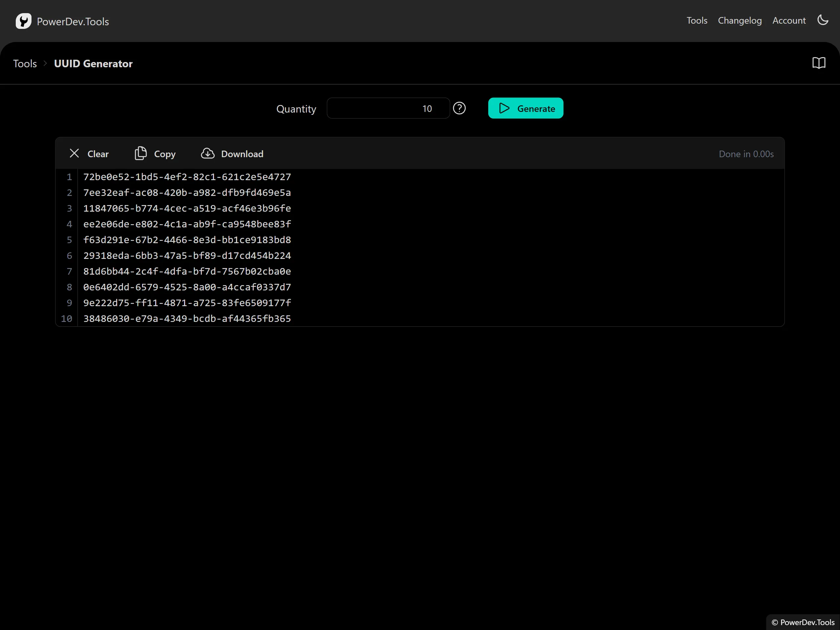
Task: Open the Tools menu in header
Action: [x=697, y=20]
